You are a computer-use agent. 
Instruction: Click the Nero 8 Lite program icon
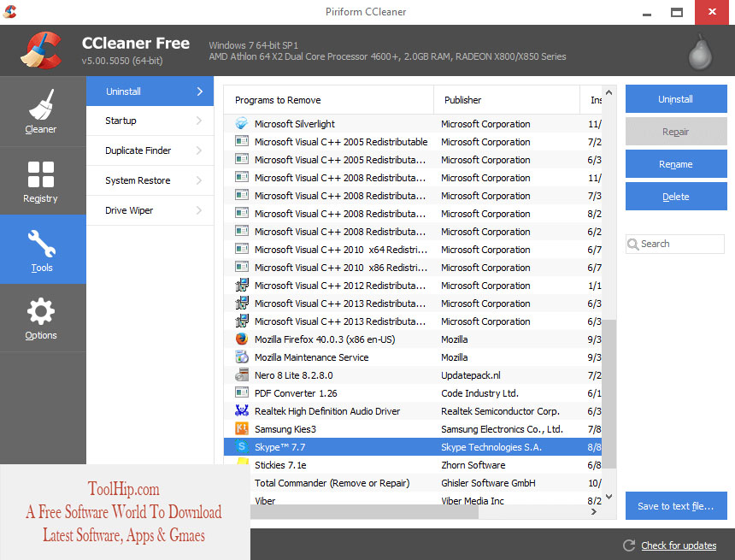[x=241, y=375]
